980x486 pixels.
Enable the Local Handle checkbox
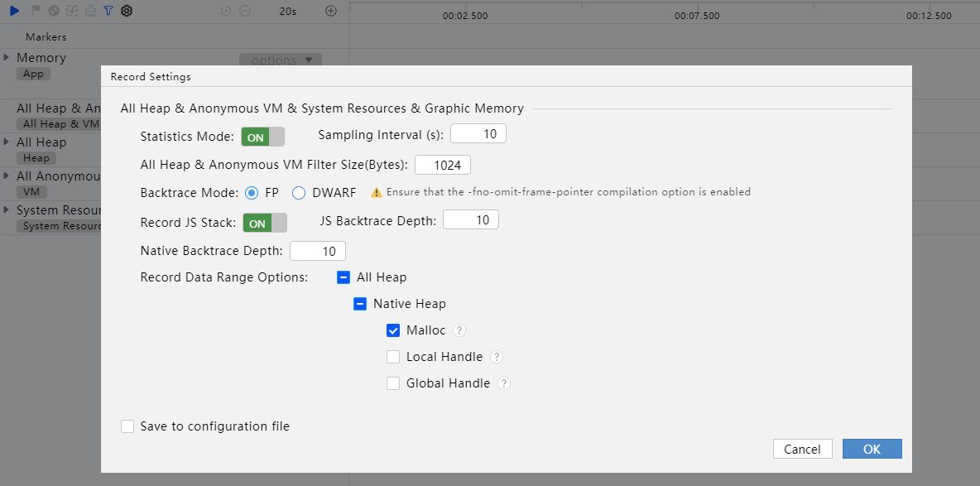pyautogui.click(x=393, y=357)
